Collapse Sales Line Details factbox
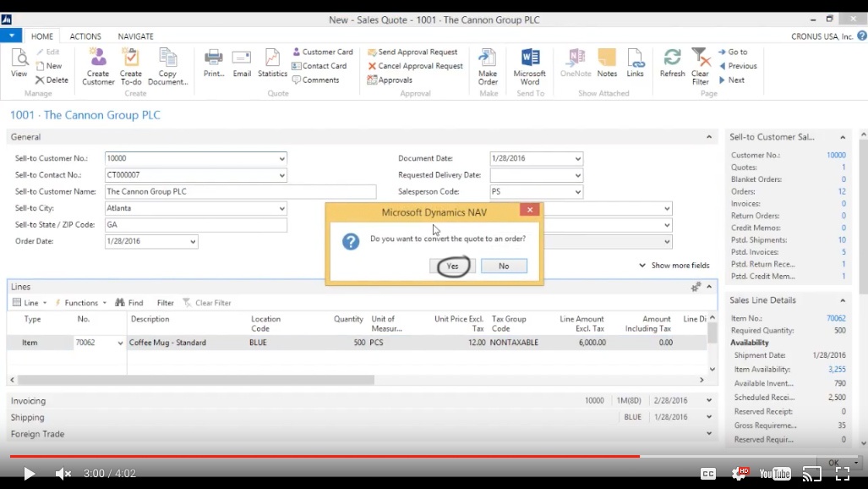868x489 pixels. (843, 300)
